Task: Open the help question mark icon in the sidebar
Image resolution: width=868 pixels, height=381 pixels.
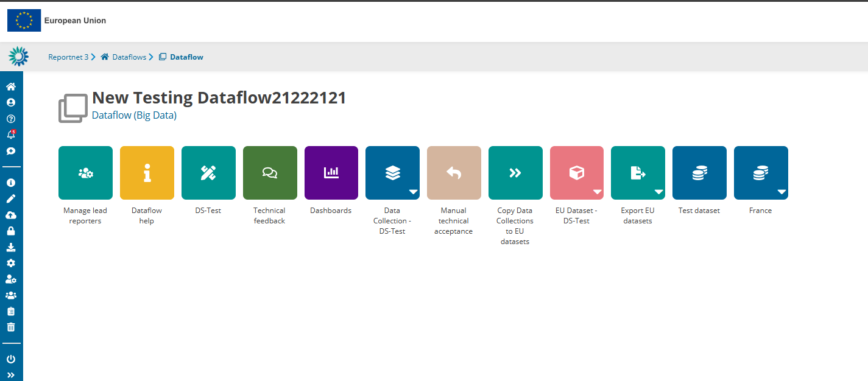Action: tap(11, 119)
